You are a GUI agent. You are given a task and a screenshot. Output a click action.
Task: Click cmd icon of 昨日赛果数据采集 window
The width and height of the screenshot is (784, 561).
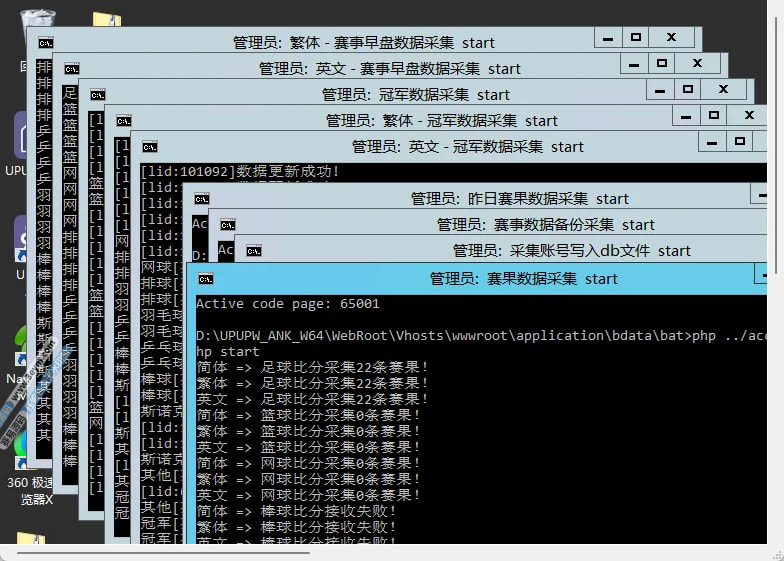pyautogui.click(x=202, y=199)
